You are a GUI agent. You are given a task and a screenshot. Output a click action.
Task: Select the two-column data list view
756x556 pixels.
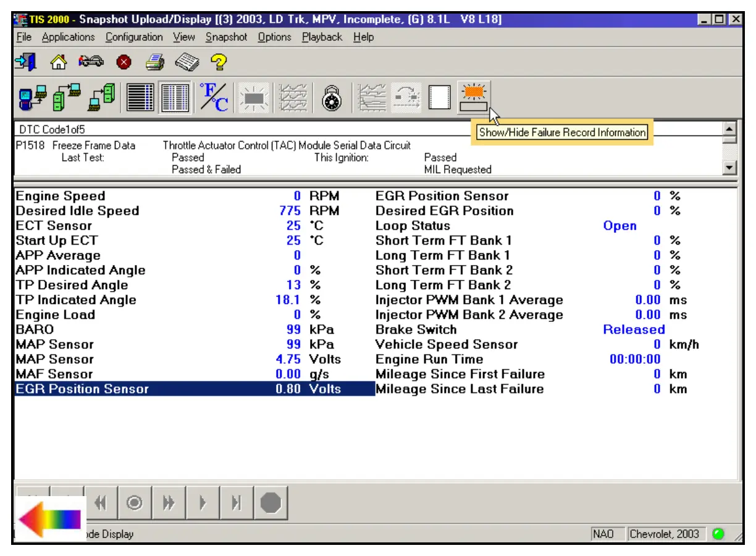pos(175,98)
